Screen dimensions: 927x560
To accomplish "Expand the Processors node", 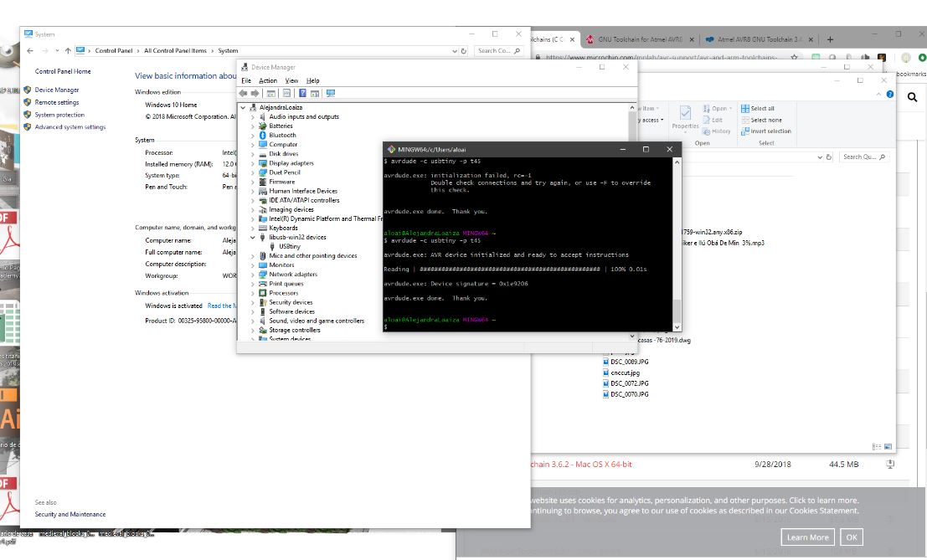I will click(x=252, y=293).
